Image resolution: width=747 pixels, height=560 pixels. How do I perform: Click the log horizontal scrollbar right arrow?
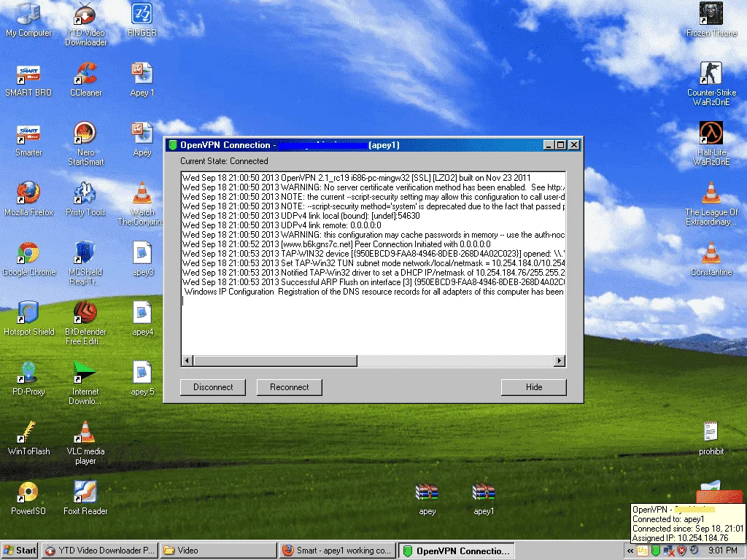(x=560, y=360)
